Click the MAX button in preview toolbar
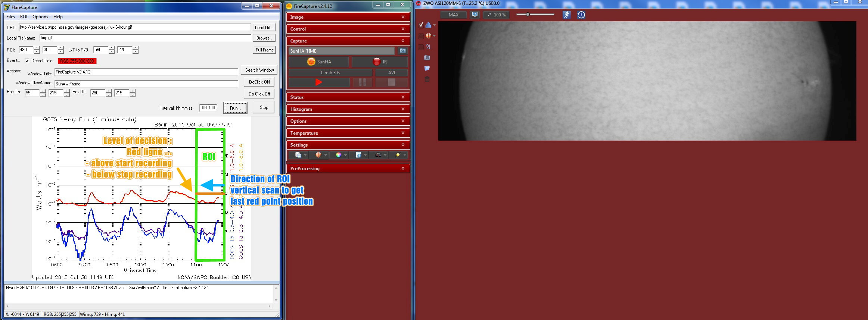 pos(454,15)
